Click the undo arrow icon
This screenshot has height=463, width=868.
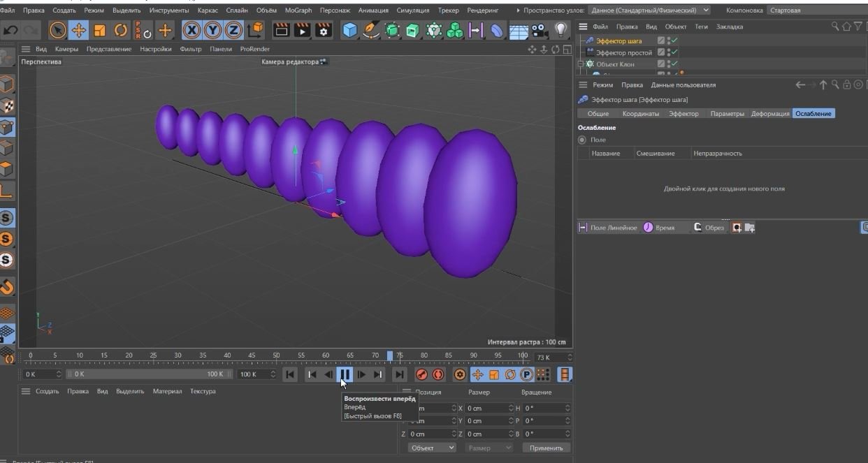[10, 30]
